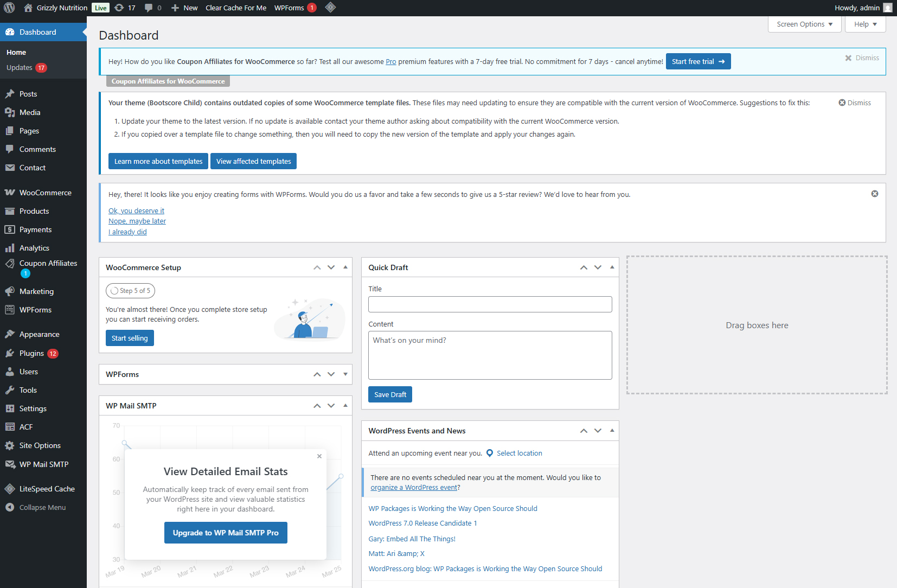The image size is (897, 588).
Task: Open the New content menu in admin bar
Action: tap(184, 8)
